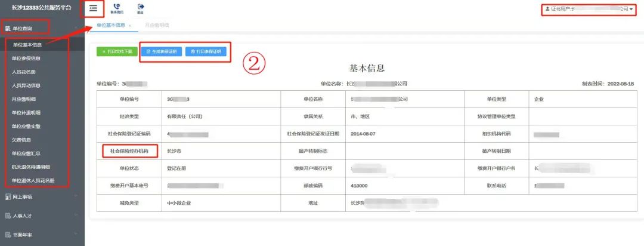Click the 联系我们 phone icon
Viewport: 644px width, 246px height.
click(x=117, y=7)
